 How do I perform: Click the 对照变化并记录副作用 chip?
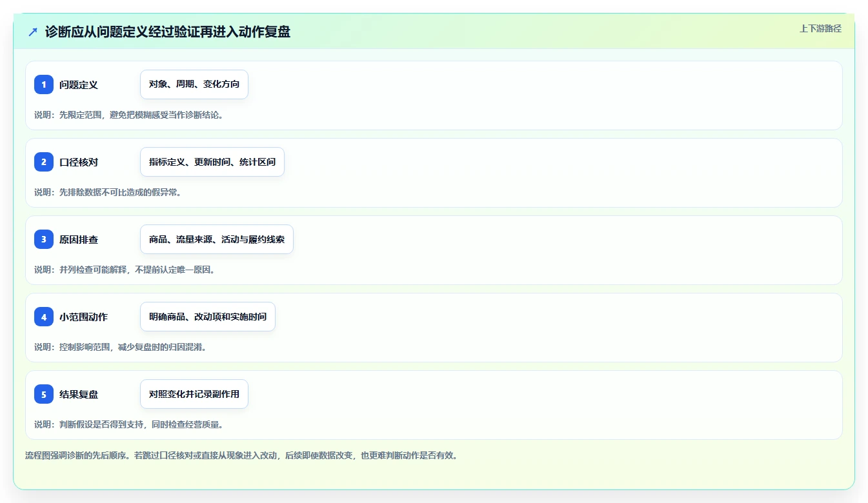(194, 394)
